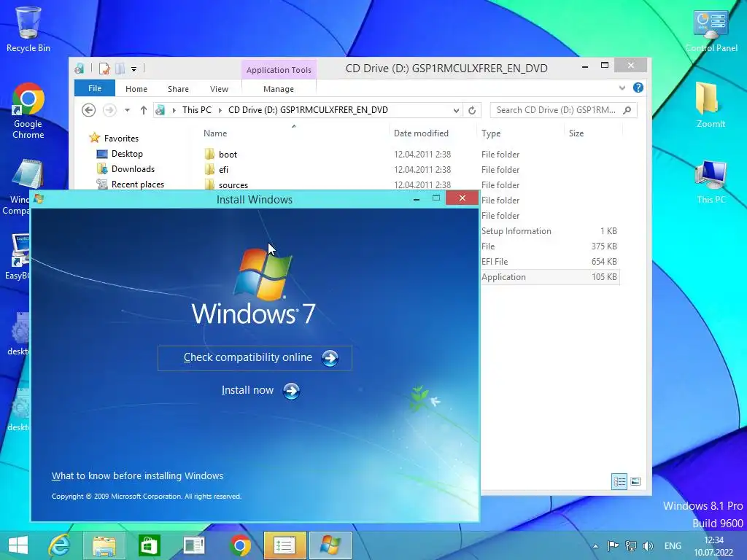This screenshot has width=747, height=560.
Task: Open the taskbar clock and date
Action: point(713,546)
